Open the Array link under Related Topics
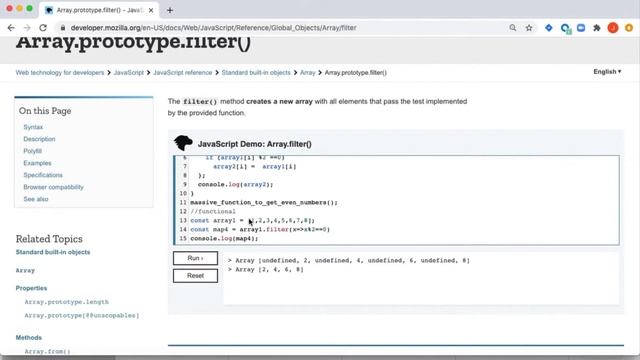The width and height of the screenshot is (640, 360). (25, 271)
